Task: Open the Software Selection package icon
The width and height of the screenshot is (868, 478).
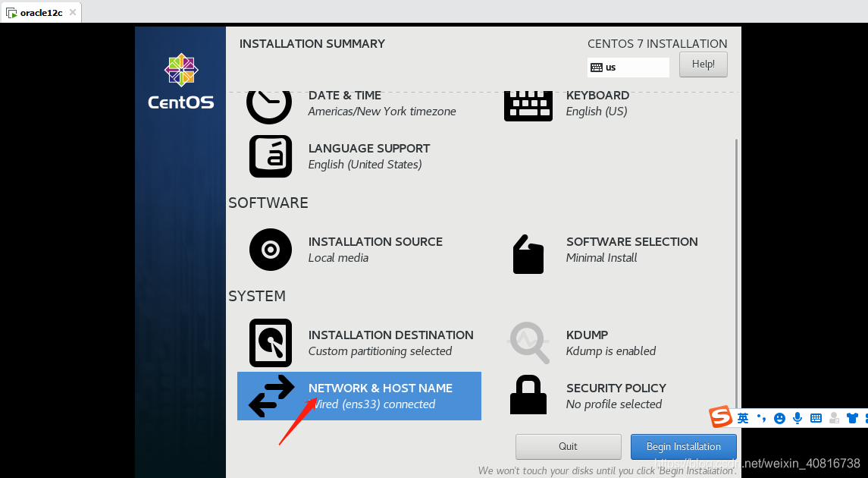Action: (528, 253)
